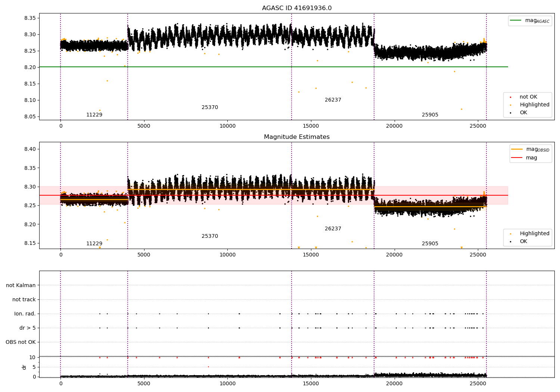Click the 'not track' y-axis label
560x392 pixels.
tap(24, 300)
